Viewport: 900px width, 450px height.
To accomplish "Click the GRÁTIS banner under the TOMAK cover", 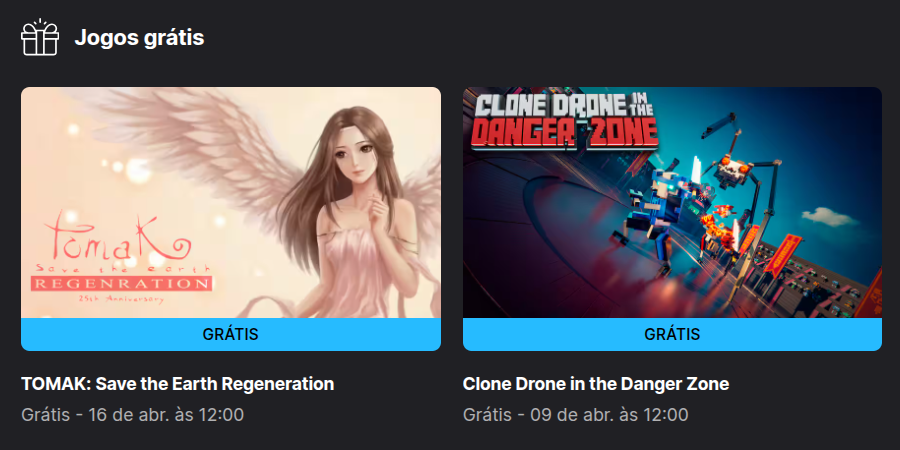I will [231, 334].
